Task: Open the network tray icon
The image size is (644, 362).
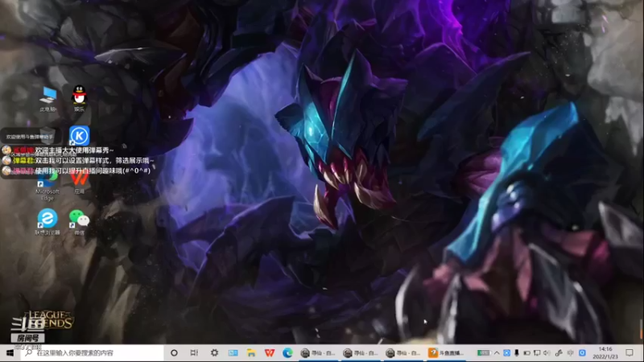Action: tap(537, 352)
